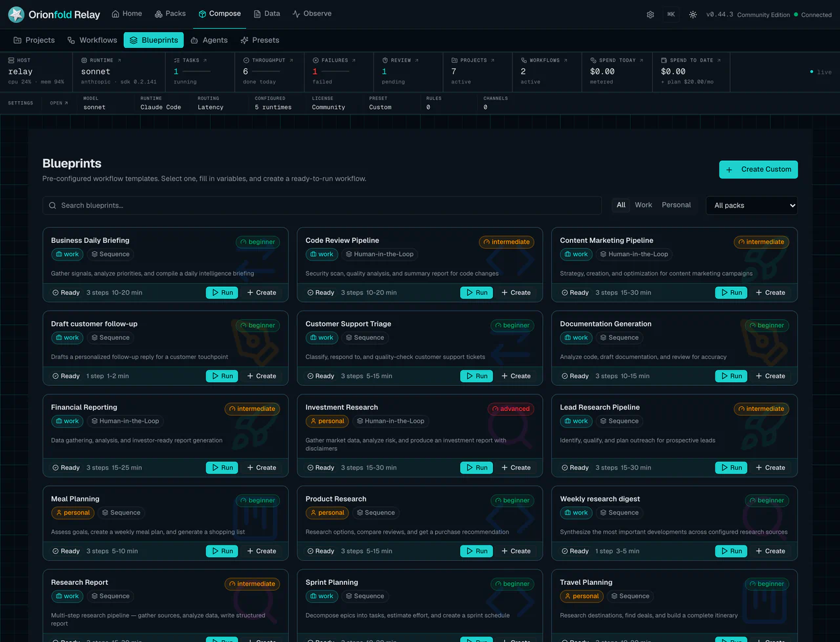Click the Orionfold Relay logo icon
The height and width of the screenshot is (642, 840).
click(x=16, y=14)
